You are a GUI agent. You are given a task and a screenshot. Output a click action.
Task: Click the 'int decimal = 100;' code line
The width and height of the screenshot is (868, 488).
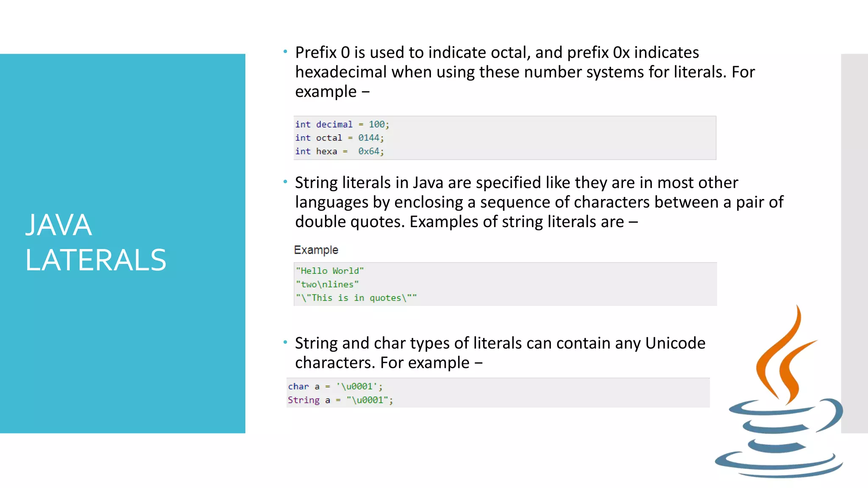click(x=342, y=125)
